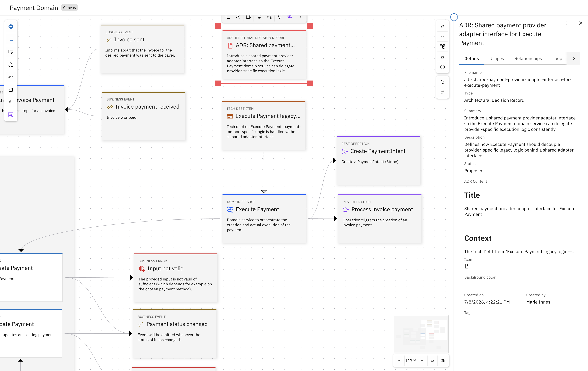Choose the image insert tool
This screenshot has height=371, width=588.
11,90
